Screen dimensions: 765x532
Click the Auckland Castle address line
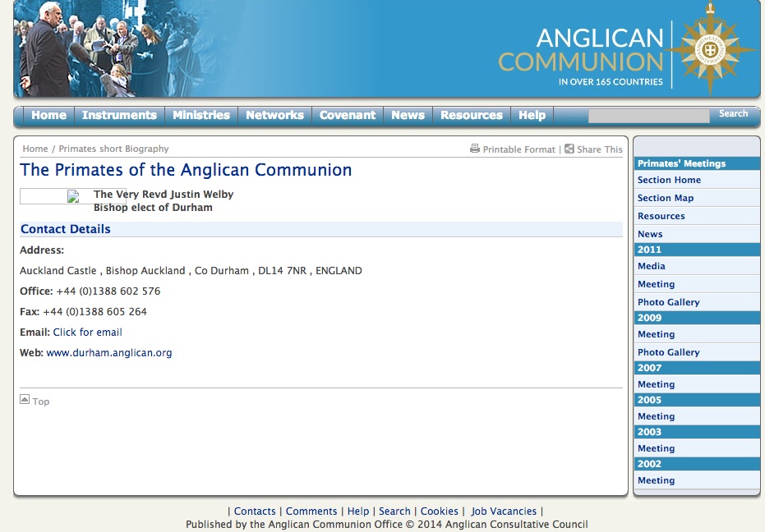pyautogui.click(x=191, y=271)
